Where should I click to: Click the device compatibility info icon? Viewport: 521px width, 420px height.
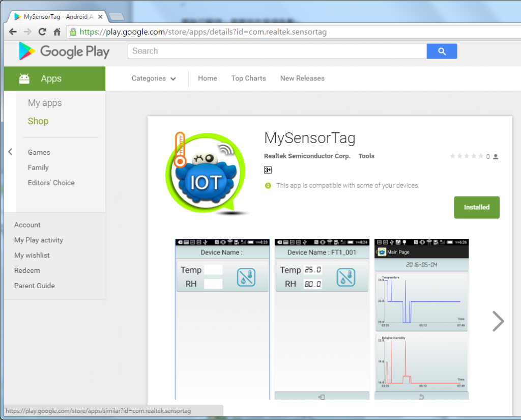click(268, 185)
